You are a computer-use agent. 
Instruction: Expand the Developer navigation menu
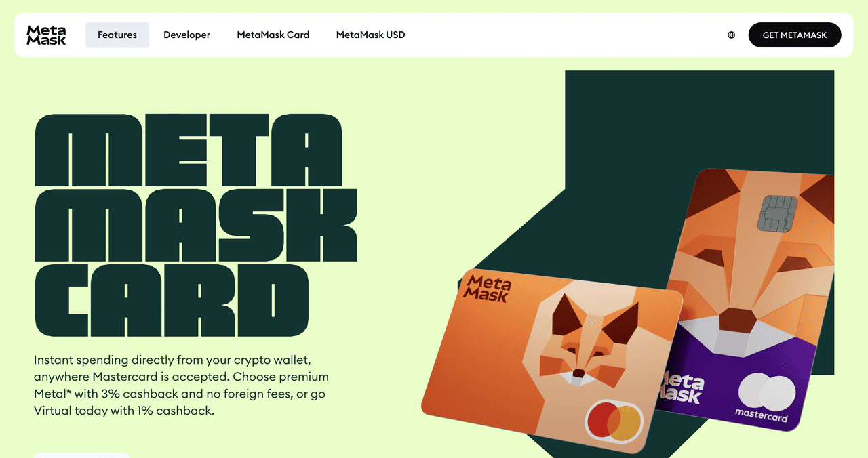pyautogui.click(x=187, y=35)
